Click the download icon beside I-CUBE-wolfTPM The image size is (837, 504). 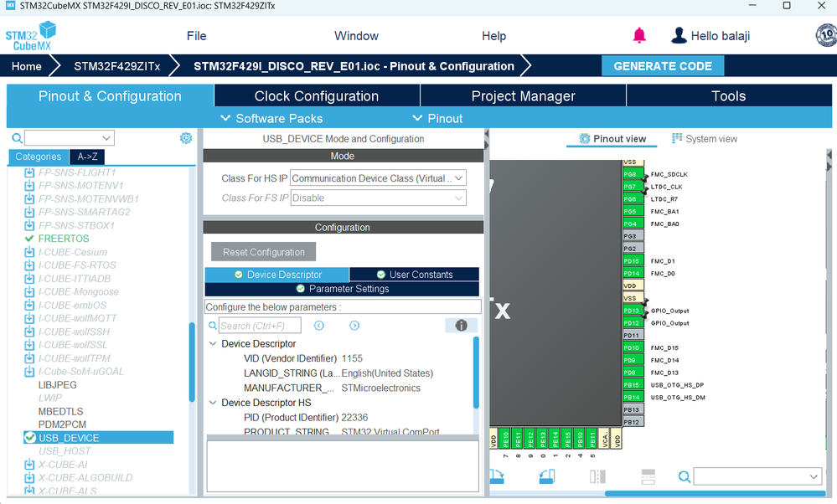pyautogui.click(x=29, y=358)
